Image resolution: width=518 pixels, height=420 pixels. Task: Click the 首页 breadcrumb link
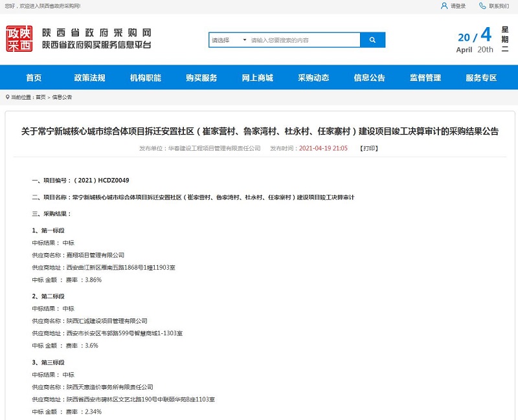[x=41, y=97]
